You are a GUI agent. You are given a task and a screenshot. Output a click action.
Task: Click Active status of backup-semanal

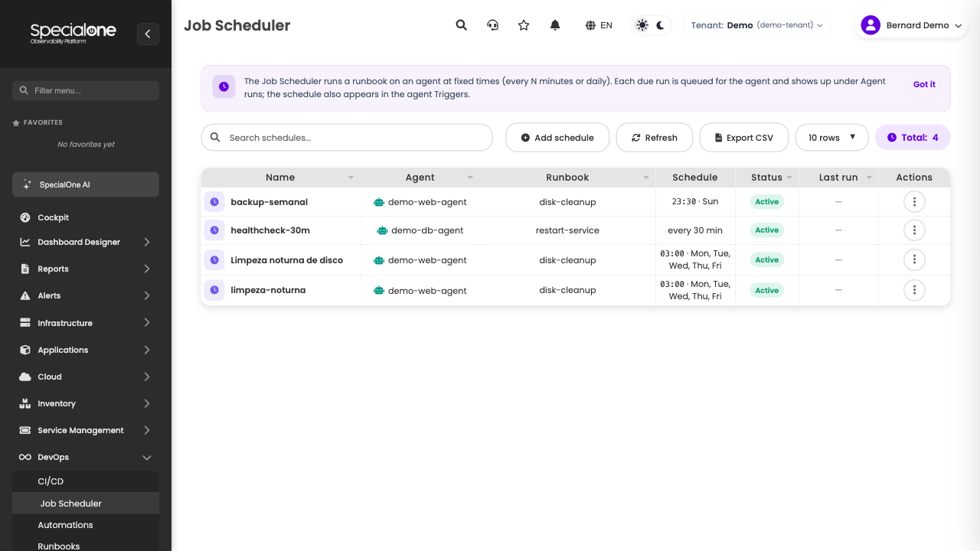(x=766, y=202)
